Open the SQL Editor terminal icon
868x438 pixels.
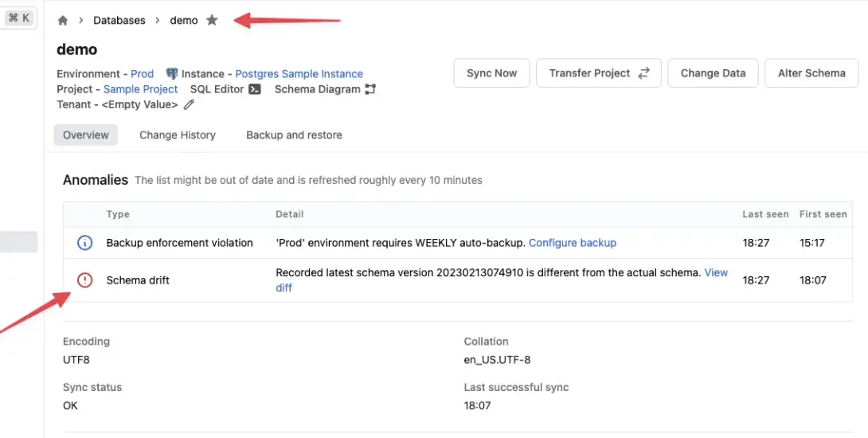click(x=255, y=89)
